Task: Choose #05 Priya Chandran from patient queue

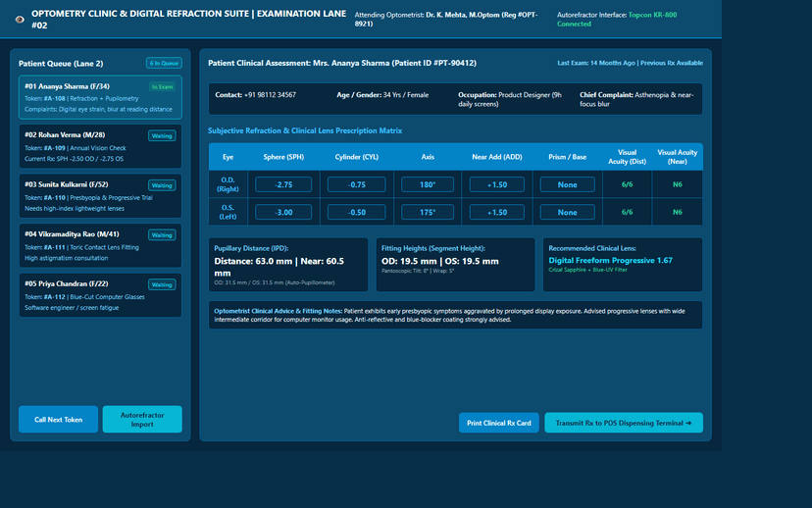Action: 100,296
